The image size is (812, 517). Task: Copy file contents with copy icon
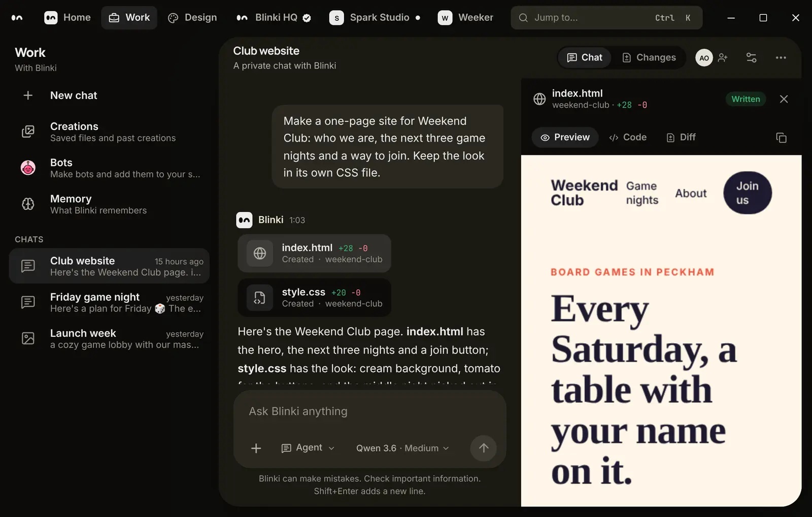click(x=781, y=138)
